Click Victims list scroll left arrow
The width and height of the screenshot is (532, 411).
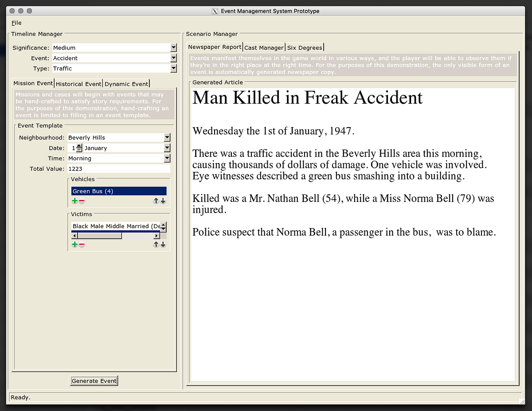point(74,236)
